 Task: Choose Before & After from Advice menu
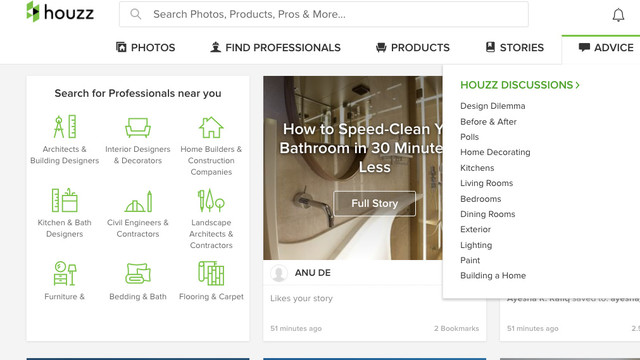point(488,122)
